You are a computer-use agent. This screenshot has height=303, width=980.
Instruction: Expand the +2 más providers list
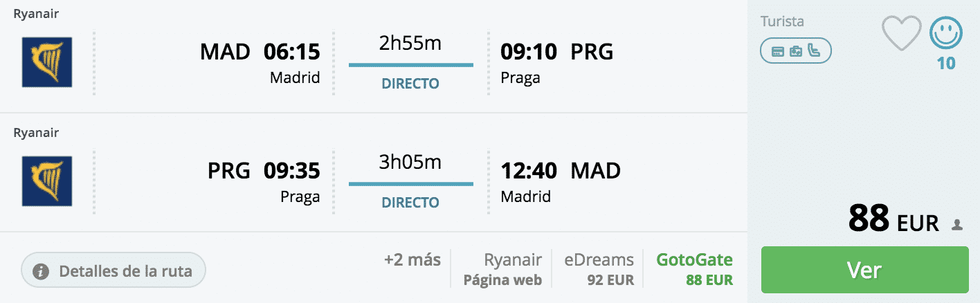click(x=412, y=260)
